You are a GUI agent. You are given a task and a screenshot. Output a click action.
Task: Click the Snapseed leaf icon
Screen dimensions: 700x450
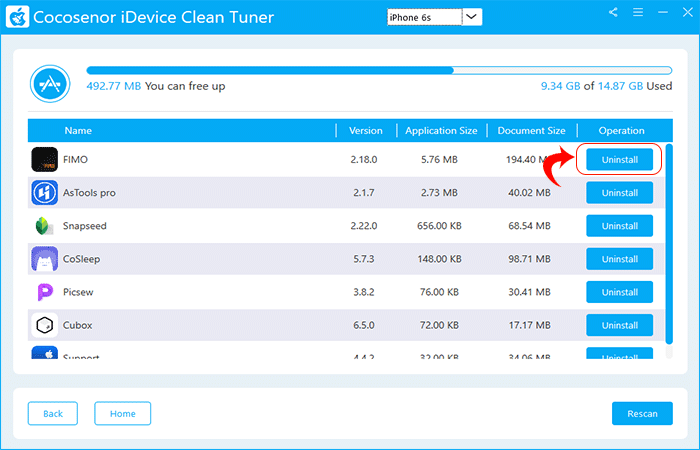[45, 225]
